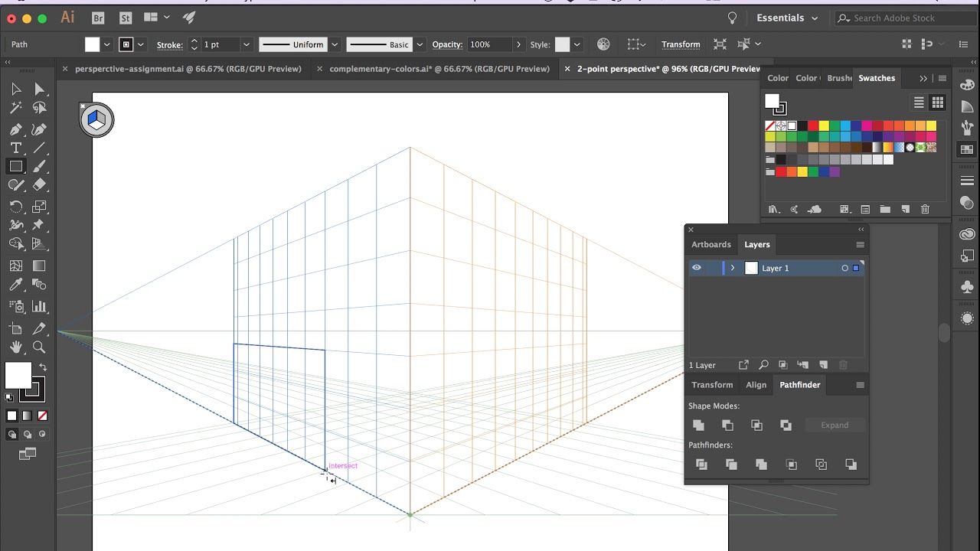Select the Hand tool
The image size is (980, 551).
coord(16,347)
